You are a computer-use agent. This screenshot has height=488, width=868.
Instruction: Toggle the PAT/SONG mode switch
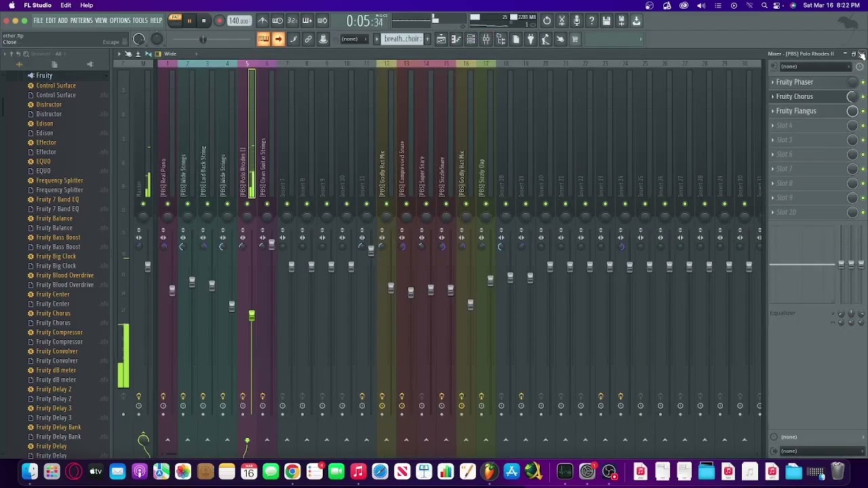tap(175, 21)
